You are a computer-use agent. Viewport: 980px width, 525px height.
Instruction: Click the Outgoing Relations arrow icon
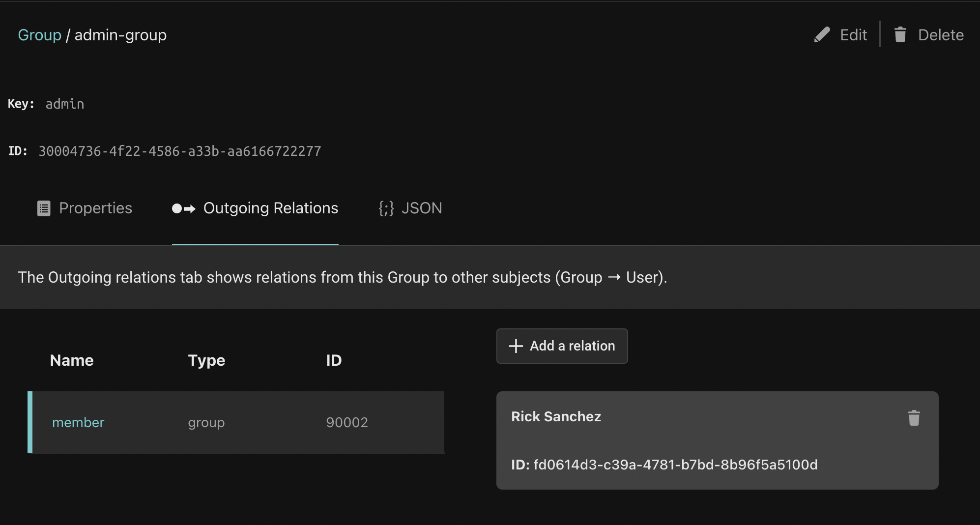click(183, 208)
